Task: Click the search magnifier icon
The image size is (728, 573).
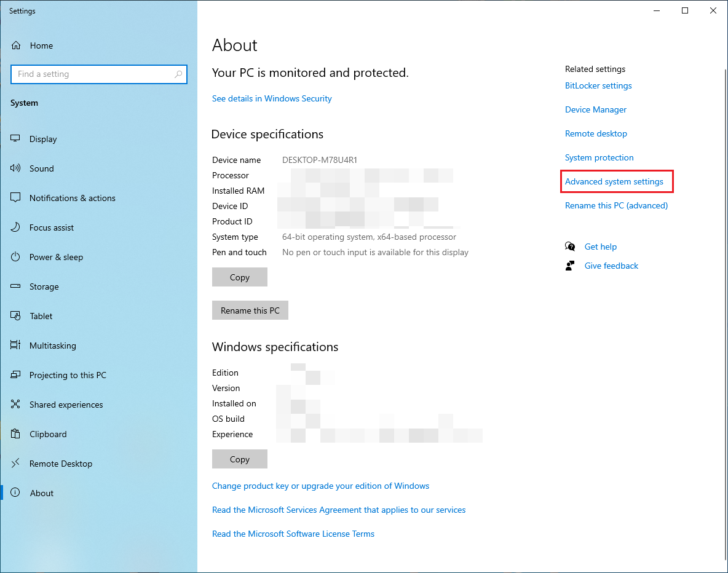Action: 178,74
